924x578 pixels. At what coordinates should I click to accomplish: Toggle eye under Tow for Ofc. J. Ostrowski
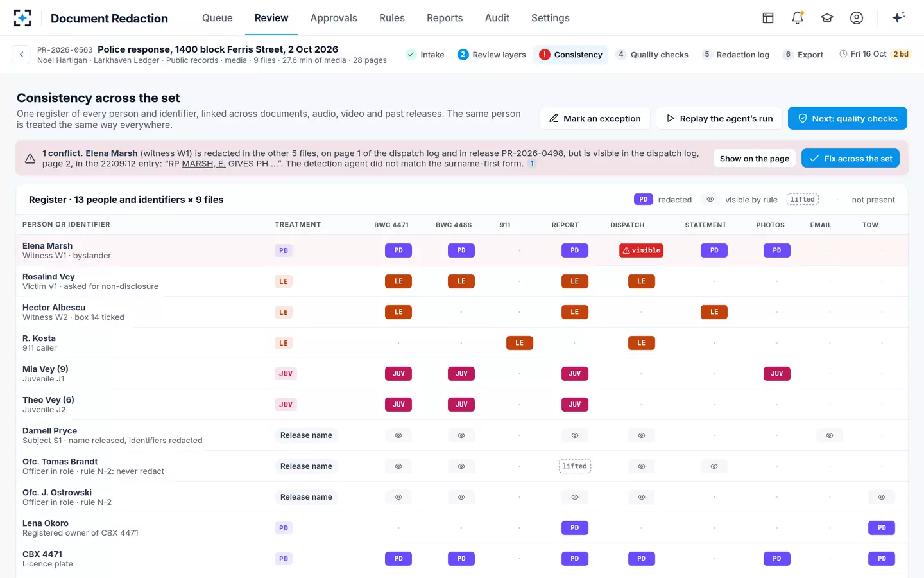pos(882,497)
